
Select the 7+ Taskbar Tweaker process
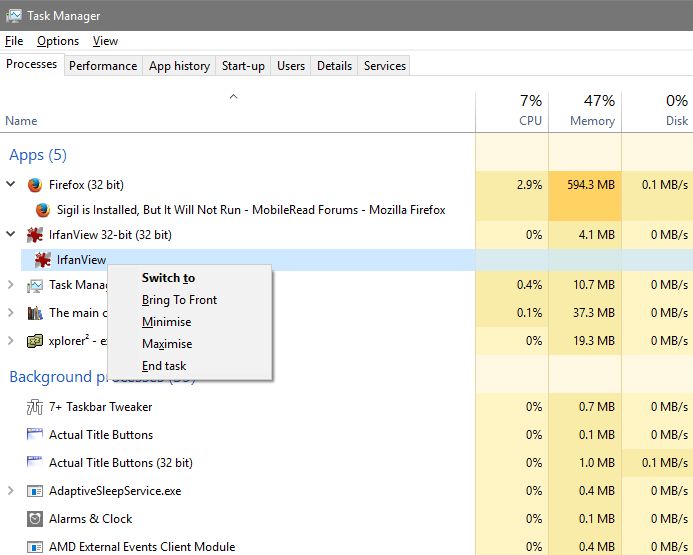[346, 407]
